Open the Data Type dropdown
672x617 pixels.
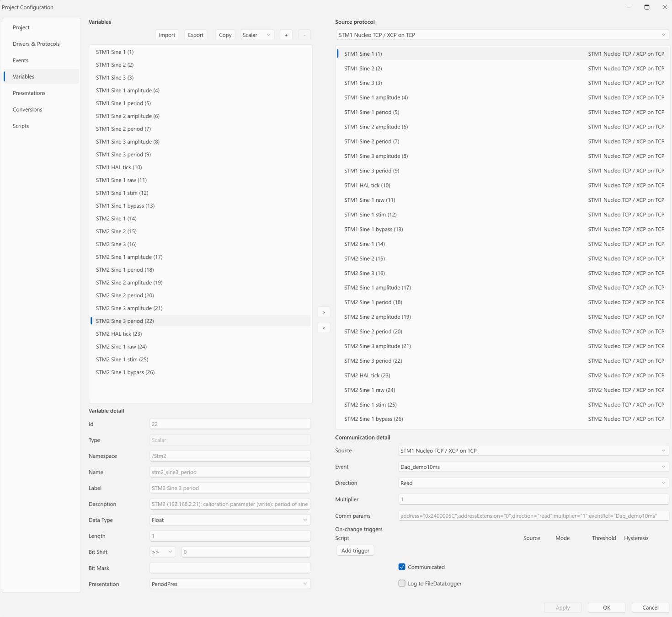(x=230, y=520)
